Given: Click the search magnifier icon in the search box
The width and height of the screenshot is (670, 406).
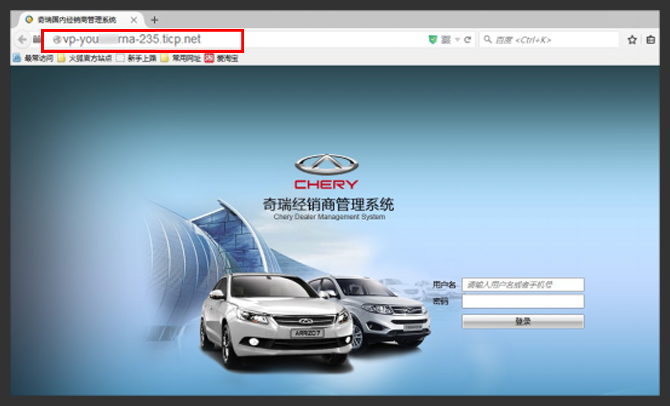Looking at the screenshot, I should click(x=487, y=40).
